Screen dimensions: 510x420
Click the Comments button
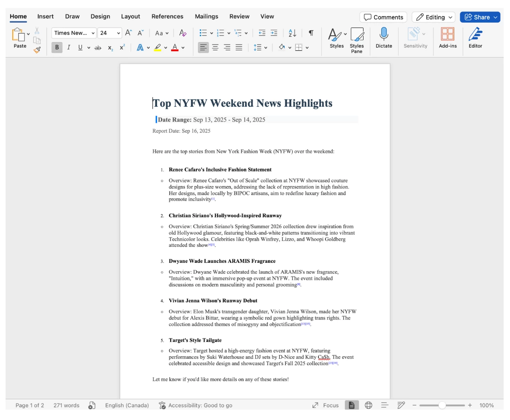coord(383,17)
